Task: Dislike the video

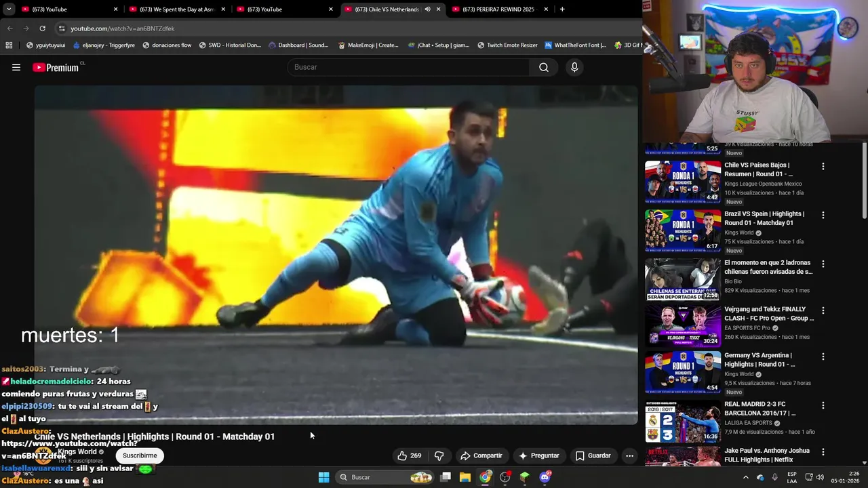Action: pos(439,455)
